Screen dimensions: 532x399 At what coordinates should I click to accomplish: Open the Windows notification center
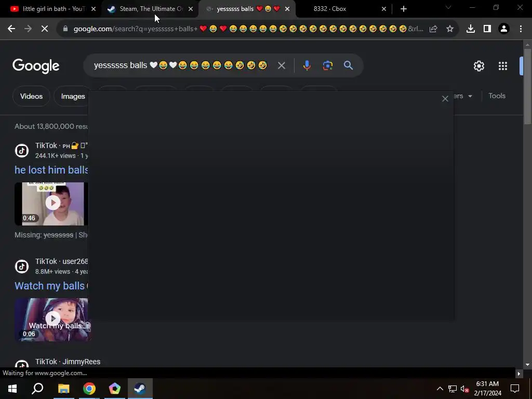pos(515,389)
